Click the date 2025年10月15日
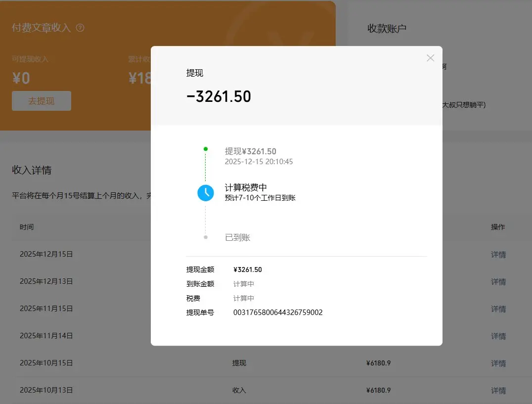 (x=46, y=363)
